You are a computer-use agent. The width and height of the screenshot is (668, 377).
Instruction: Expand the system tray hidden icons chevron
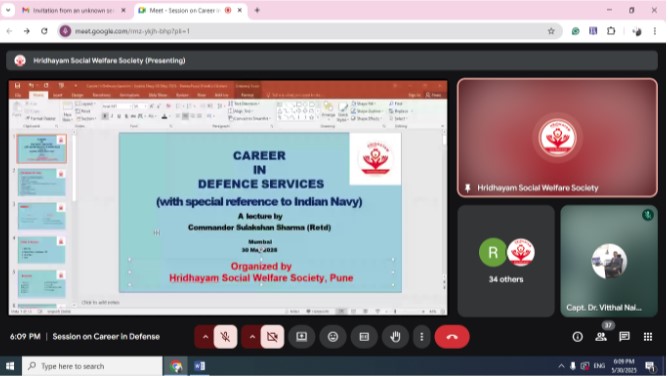(x=561, y=366)
